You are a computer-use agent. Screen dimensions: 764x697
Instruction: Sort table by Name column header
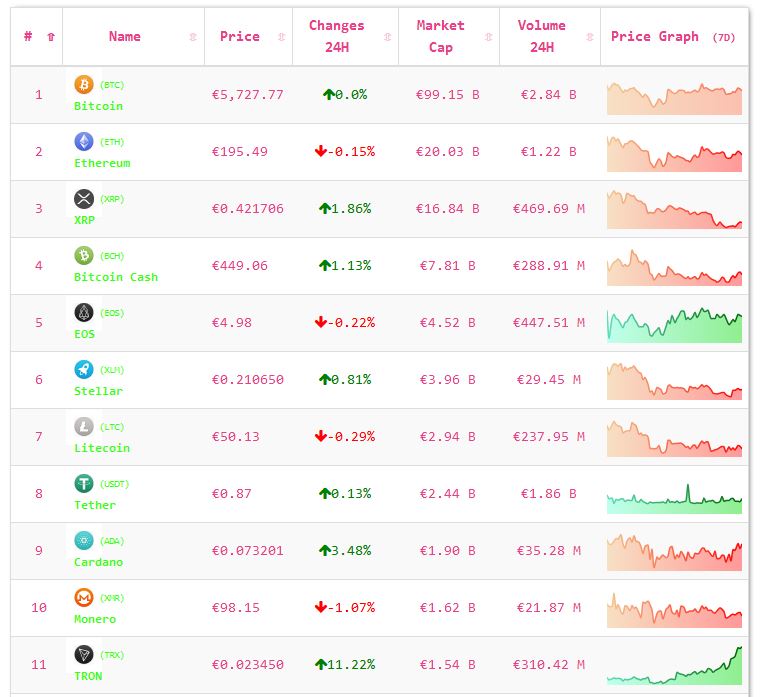[125, 37]
